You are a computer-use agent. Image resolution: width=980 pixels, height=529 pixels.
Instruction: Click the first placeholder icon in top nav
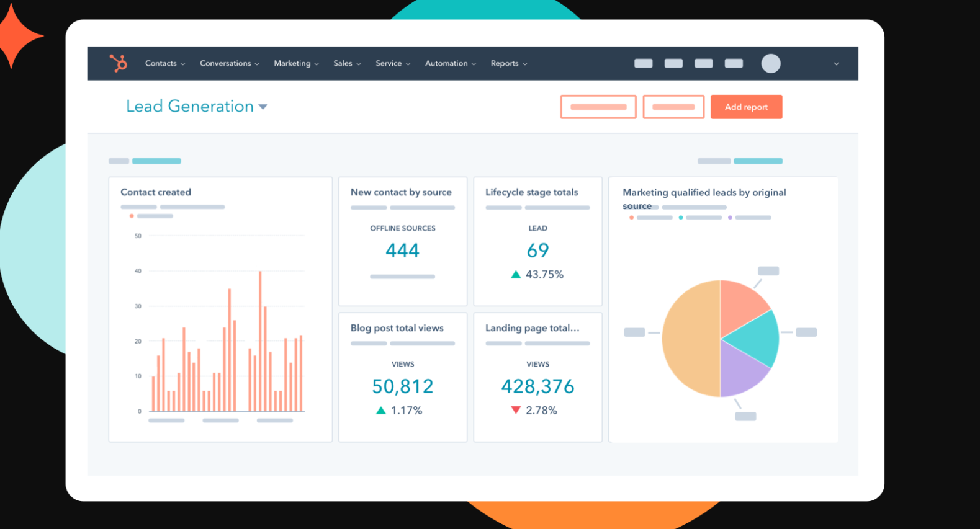pyautogui.click(x=644, y=63)
